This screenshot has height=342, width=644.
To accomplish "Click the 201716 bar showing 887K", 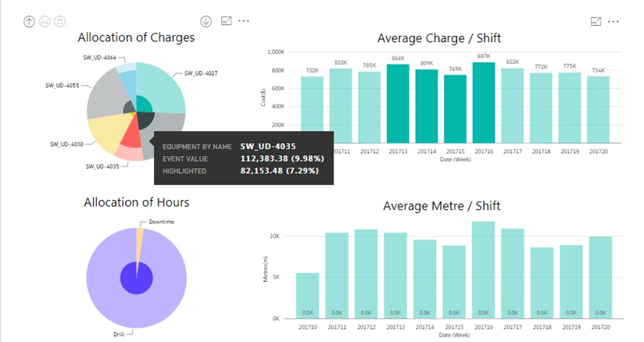I will click(484, 102).
